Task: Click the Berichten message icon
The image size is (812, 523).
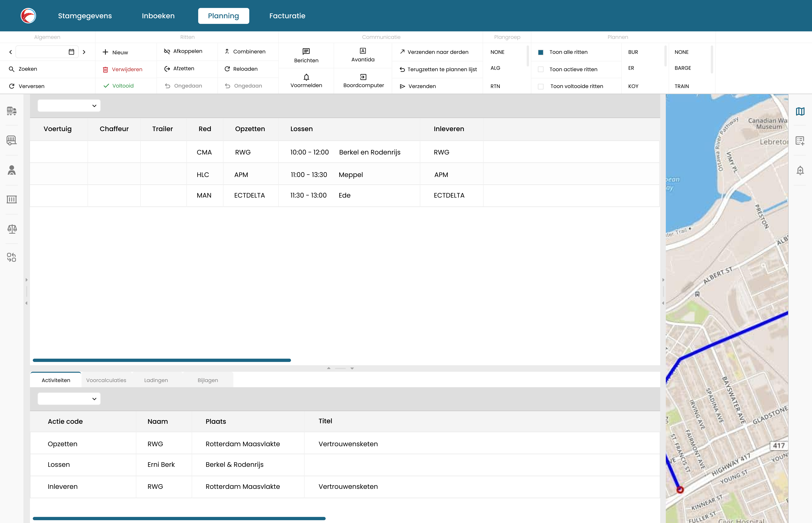Action: coord(306,51)
